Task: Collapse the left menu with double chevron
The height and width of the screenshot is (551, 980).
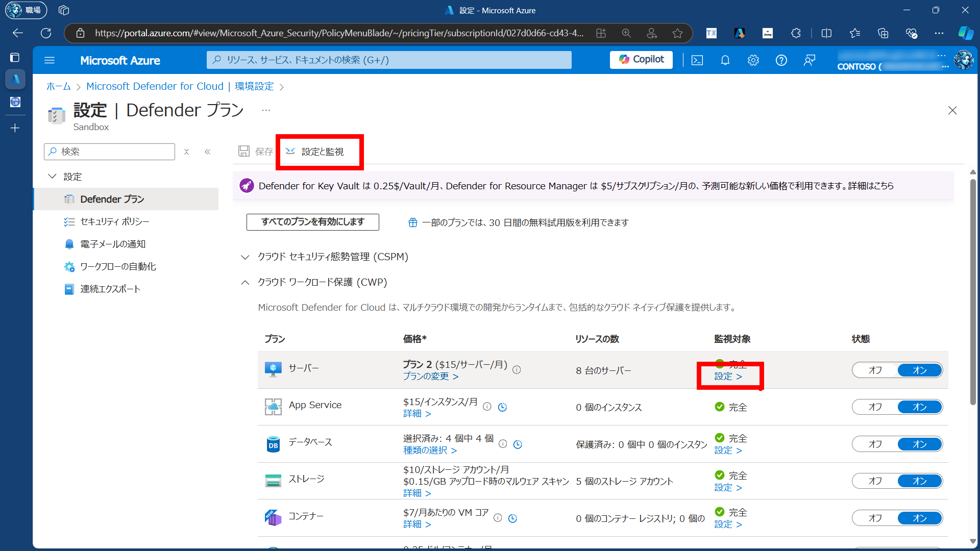Action: click(208, 152)
